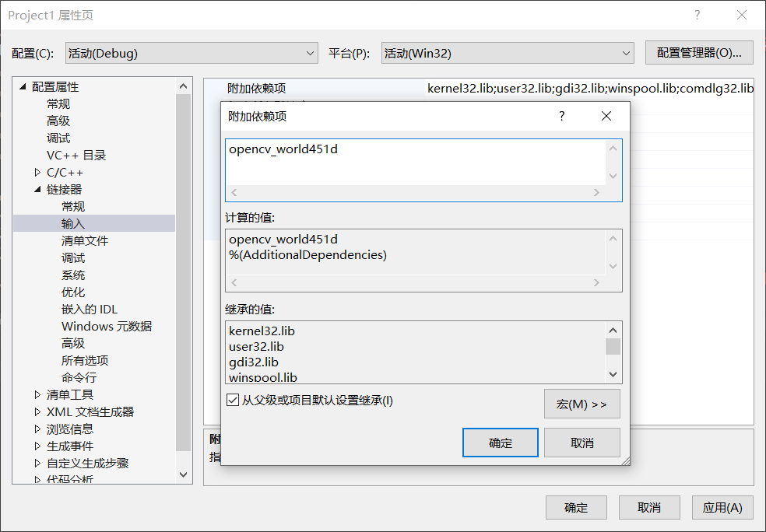Click 取消 in the Project1 属性页 window
This screenshot has width=766, height=532.
649,508
